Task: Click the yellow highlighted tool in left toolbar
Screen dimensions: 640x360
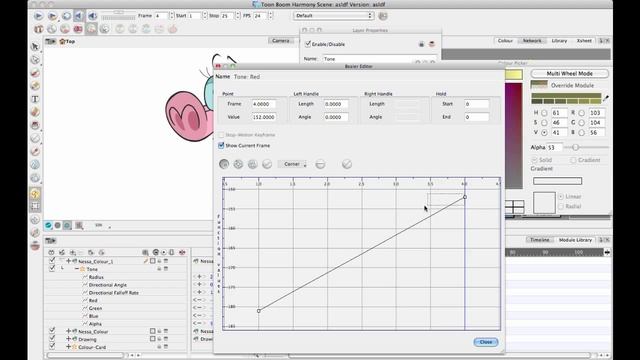Action: (35, 194)
